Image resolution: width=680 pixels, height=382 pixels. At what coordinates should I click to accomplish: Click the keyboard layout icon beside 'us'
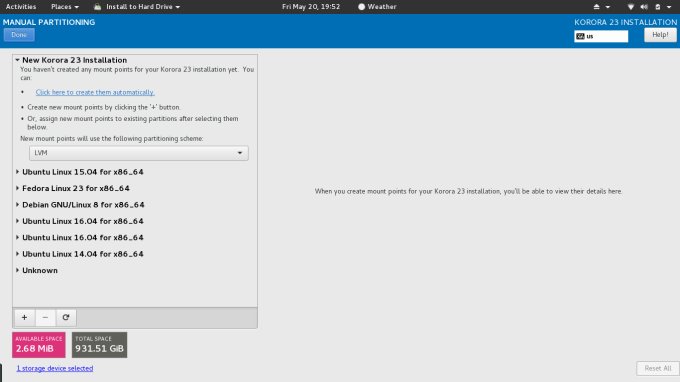pos(580,36)
